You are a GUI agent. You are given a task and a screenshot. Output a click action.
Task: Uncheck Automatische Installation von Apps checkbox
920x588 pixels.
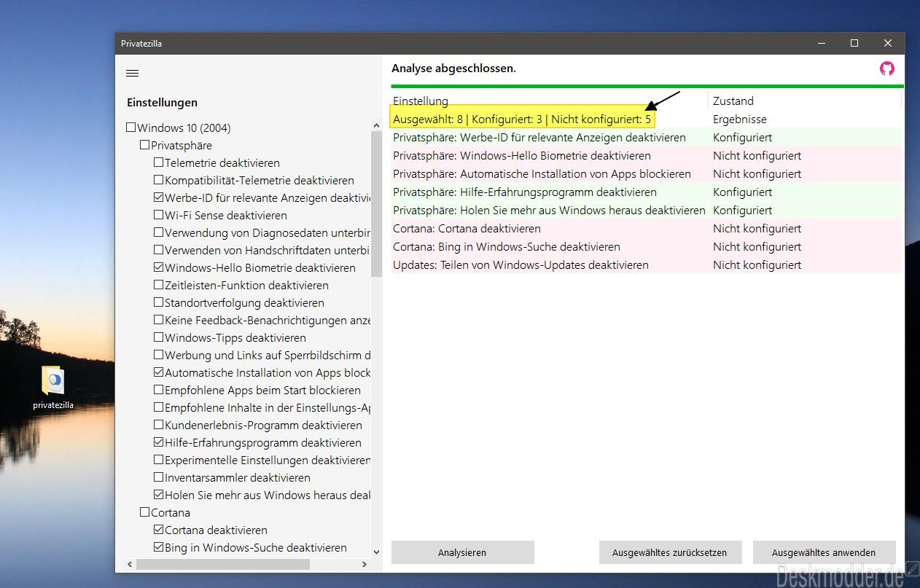point(159,372)
